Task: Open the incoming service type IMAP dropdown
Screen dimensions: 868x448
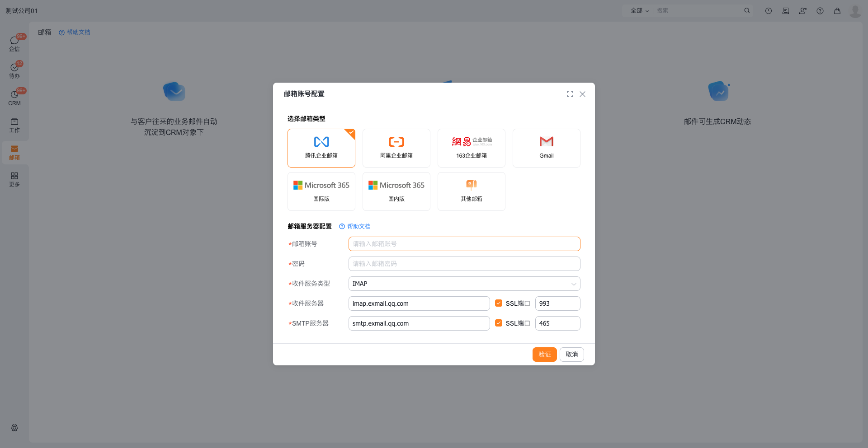Action: coord(464,284)
